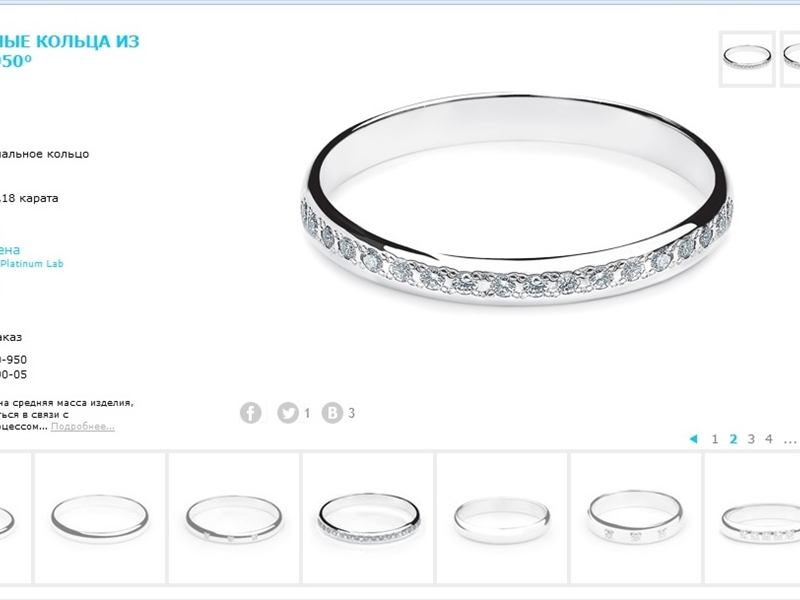Open the Platinum Lab link
Viewport: 800px width, 600px height.
click(32, 264)
